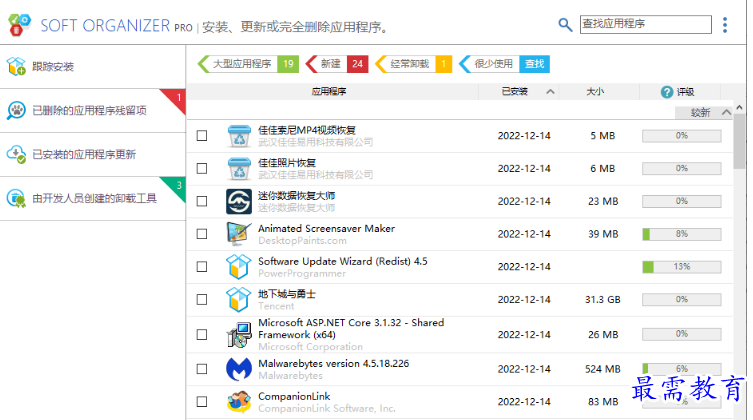
Task: Click the 13% rating bar
Action: point(682,266)
